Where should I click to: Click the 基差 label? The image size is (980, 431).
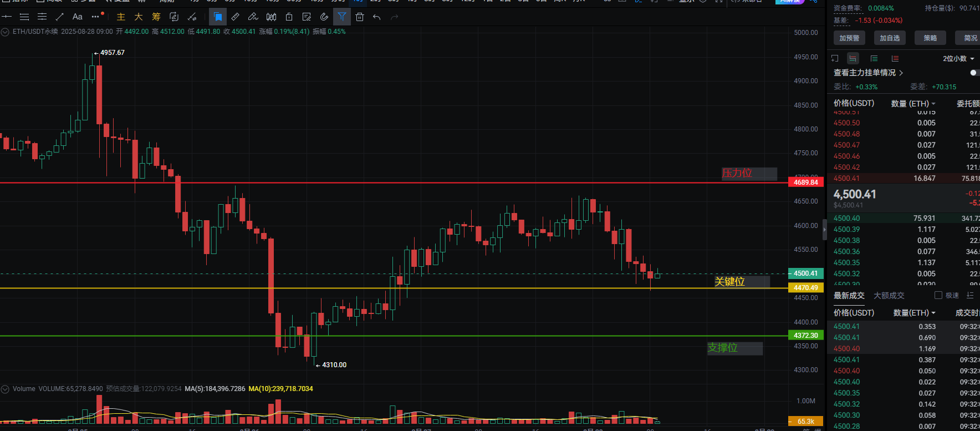click(841, 21)
